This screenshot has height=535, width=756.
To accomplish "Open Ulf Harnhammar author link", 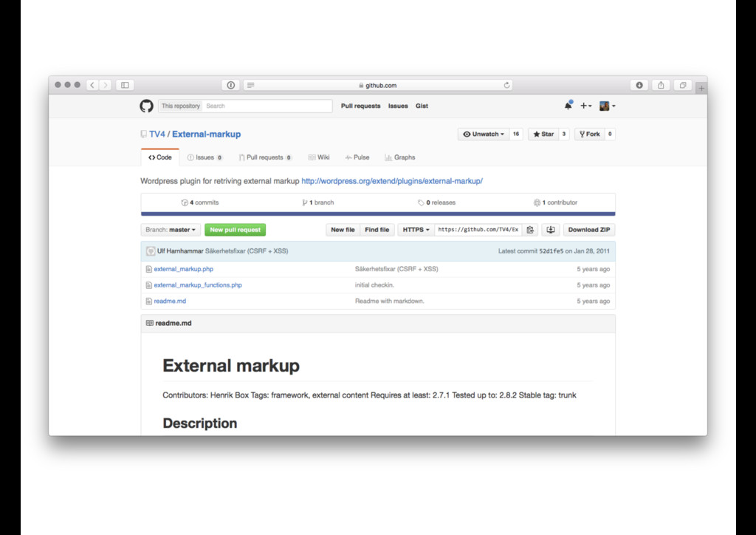I will (180, 251).
